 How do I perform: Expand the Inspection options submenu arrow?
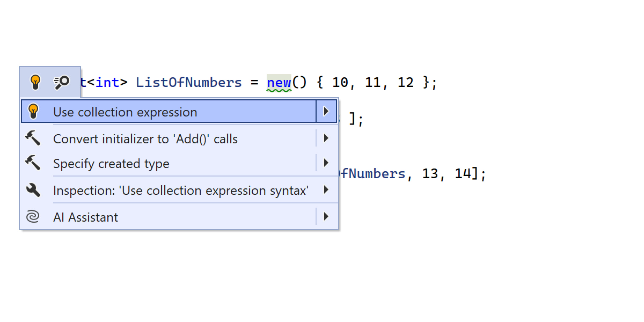326,190
